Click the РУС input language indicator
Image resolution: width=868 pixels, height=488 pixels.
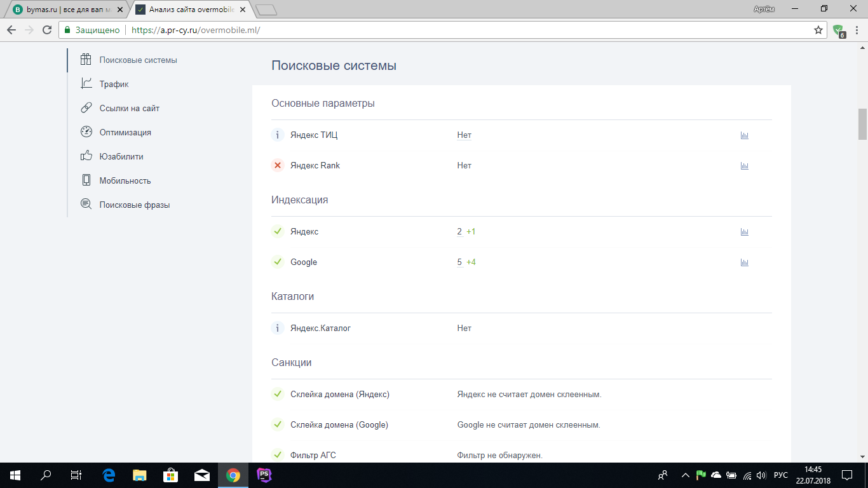pos(781,475)
